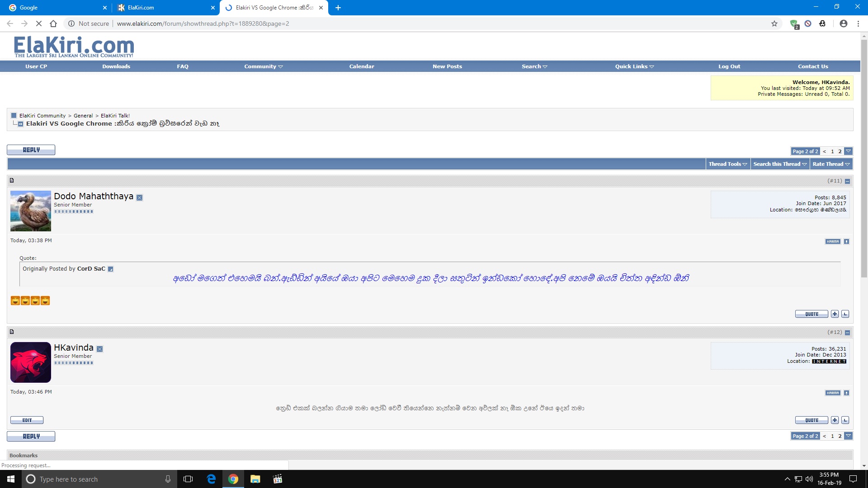868x488 pixels.
Task: Open Downloads in the navigation bar
Action: point(116,66)
